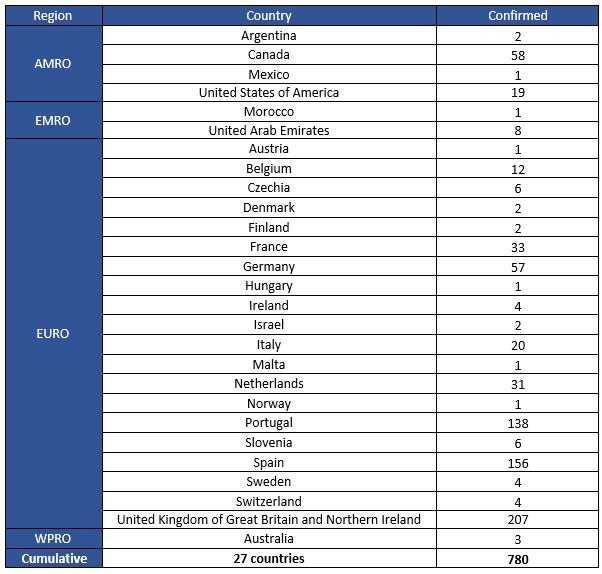The height and width of the screenshot is (574, 602).
Task: Select the United Arab Emirates cell
Action: coord(268,131)
